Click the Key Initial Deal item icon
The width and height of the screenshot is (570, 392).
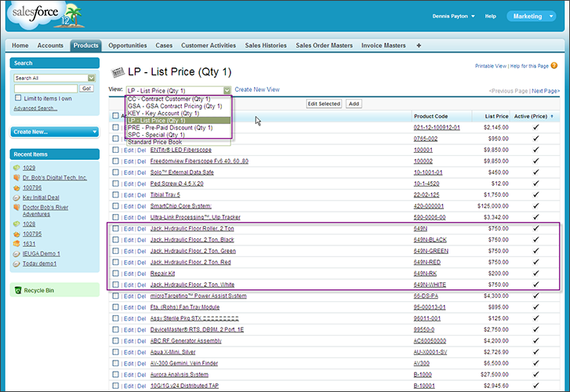pos(16,198)
